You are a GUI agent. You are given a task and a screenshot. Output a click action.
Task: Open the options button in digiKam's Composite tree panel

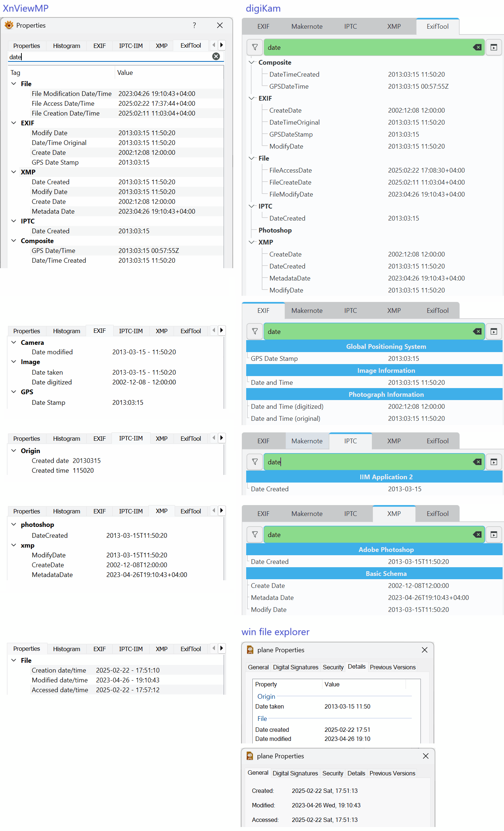click(x=494, y=47)
